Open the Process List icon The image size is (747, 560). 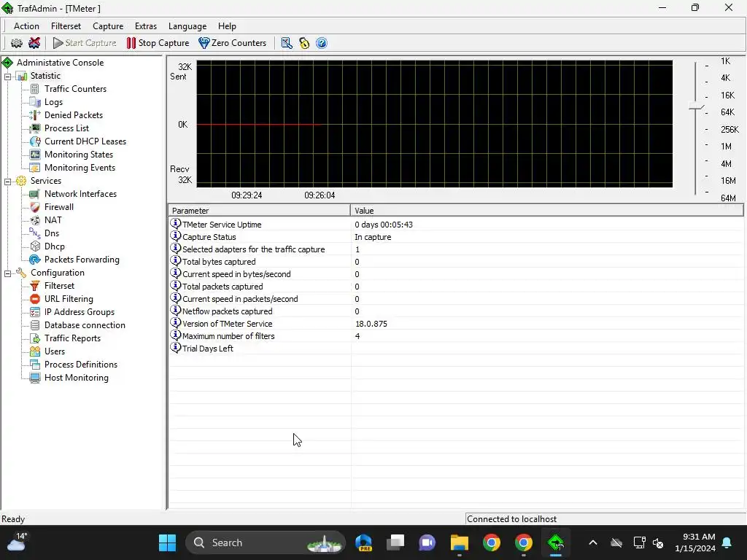(x=35, y=128)
